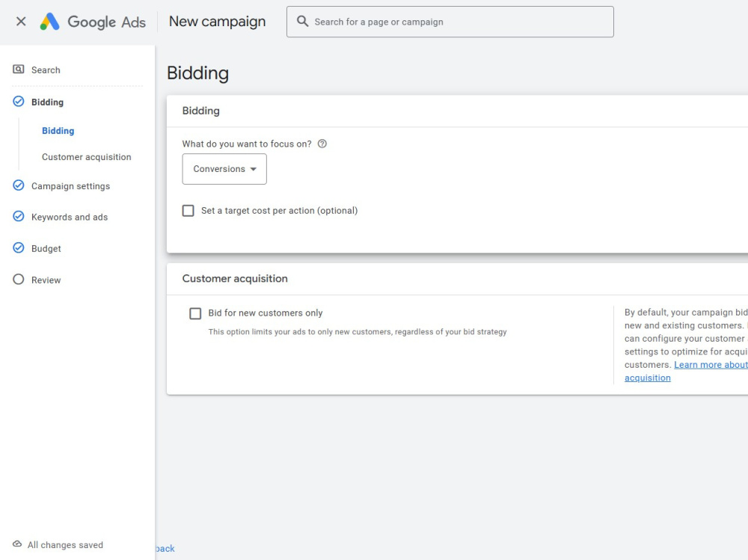Click the empty circle icon beside Review

coord(18,280)
